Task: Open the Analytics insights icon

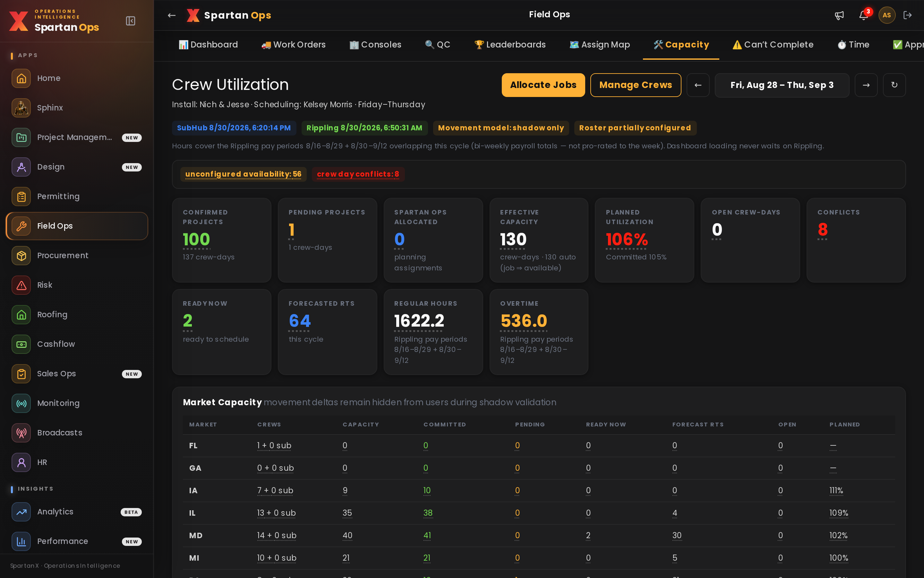Action: (21, 512)
